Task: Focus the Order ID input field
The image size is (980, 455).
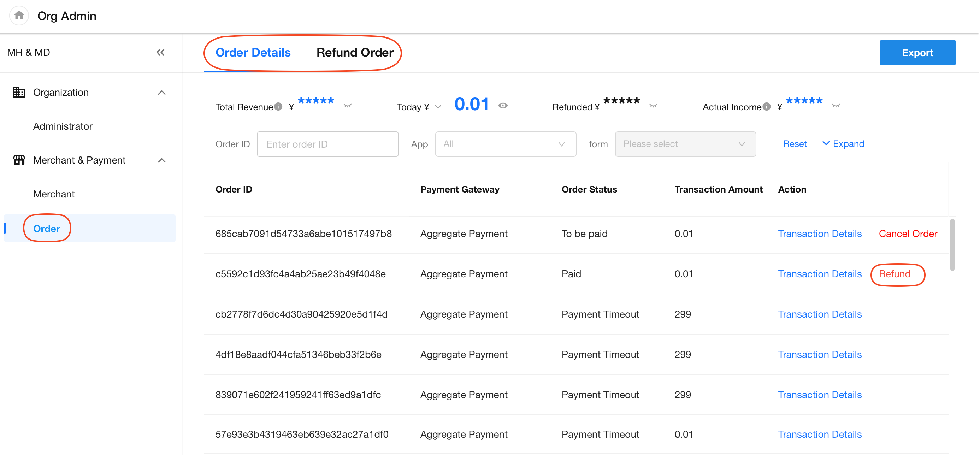Action: point(328,144)
